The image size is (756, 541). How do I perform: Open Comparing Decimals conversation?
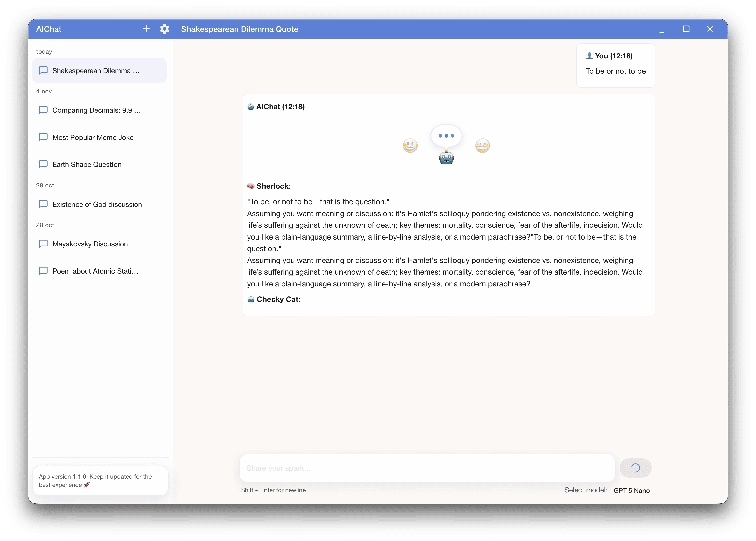pos(97,110)
